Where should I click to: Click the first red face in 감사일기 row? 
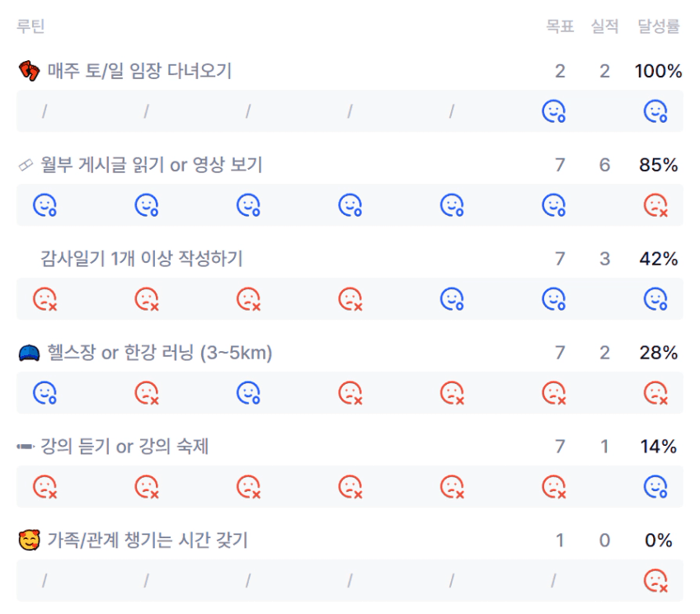(44, 299)
